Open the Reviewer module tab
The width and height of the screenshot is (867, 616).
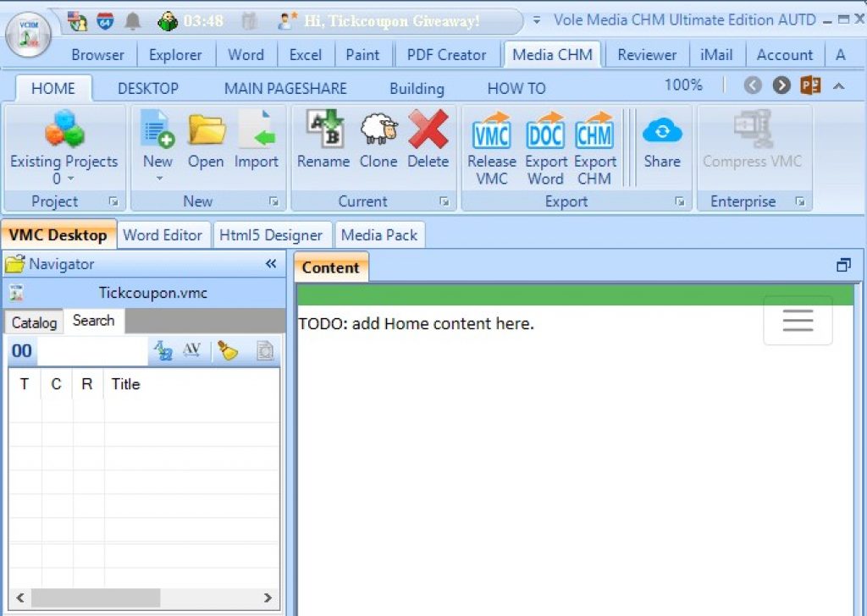coord(647,55)
